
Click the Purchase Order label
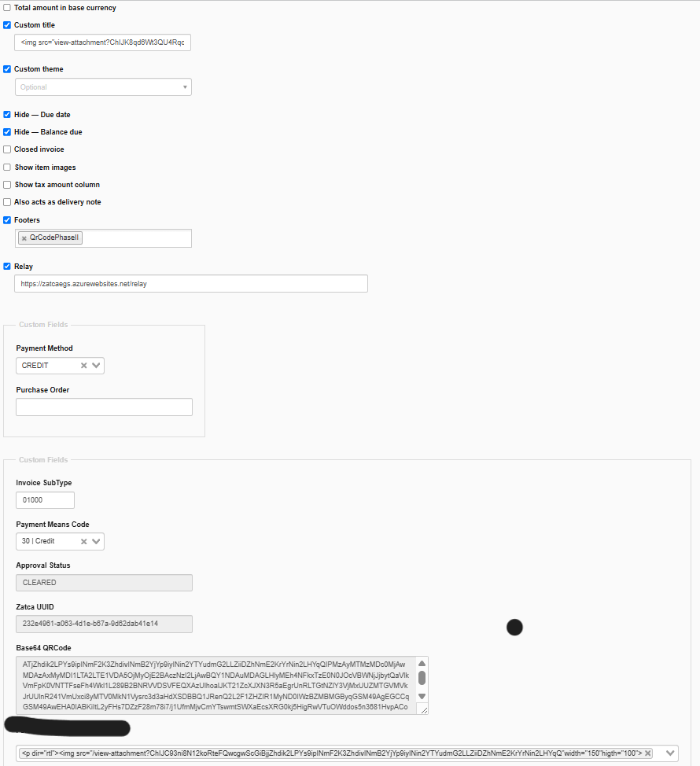coord(42,390)
